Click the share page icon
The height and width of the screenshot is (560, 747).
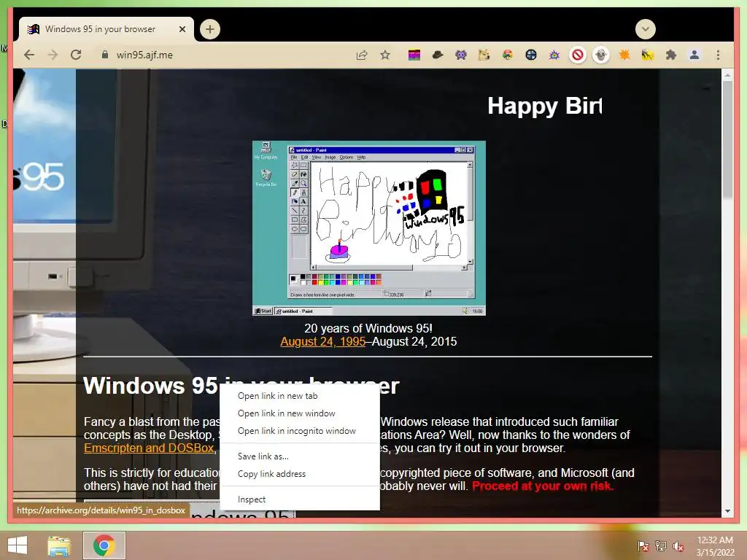click(x=362, y=55)
